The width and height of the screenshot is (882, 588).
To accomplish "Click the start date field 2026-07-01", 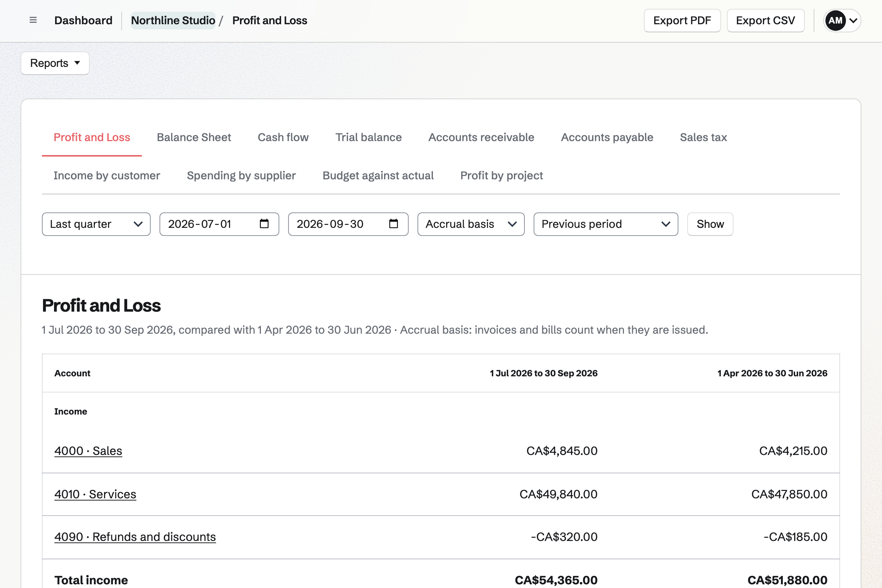I will tap(219, 224).
